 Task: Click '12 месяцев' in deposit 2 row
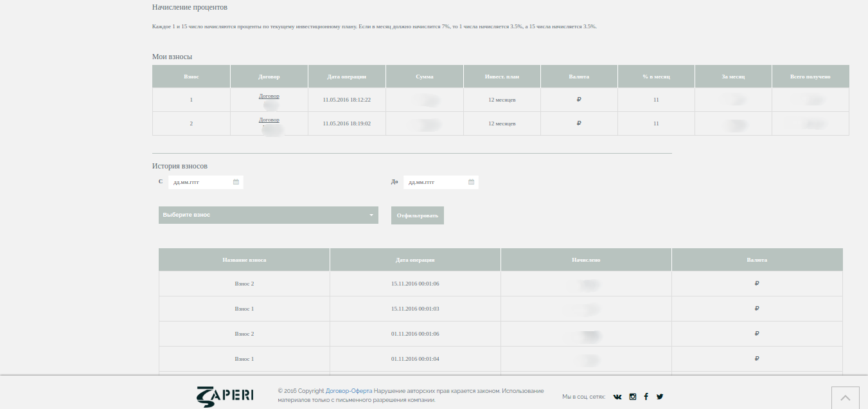coord(502,123)
